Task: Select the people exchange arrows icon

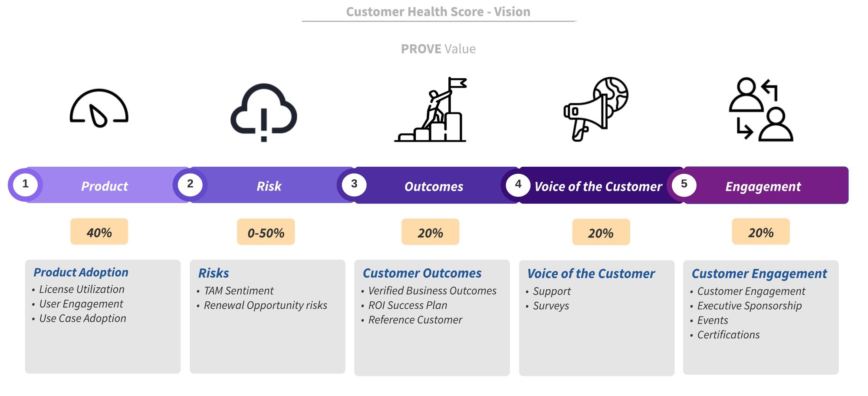Action: [x=761, y=109]
